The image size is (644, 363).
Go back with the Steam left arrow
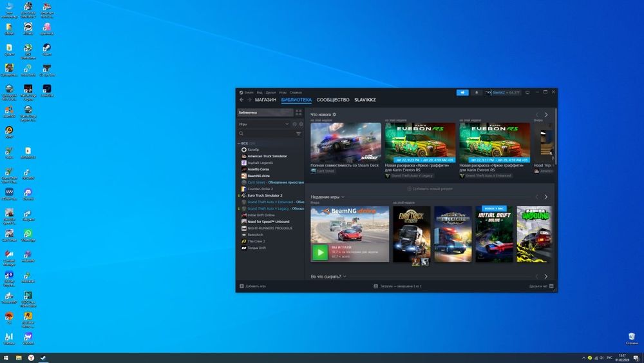point(241,100)
